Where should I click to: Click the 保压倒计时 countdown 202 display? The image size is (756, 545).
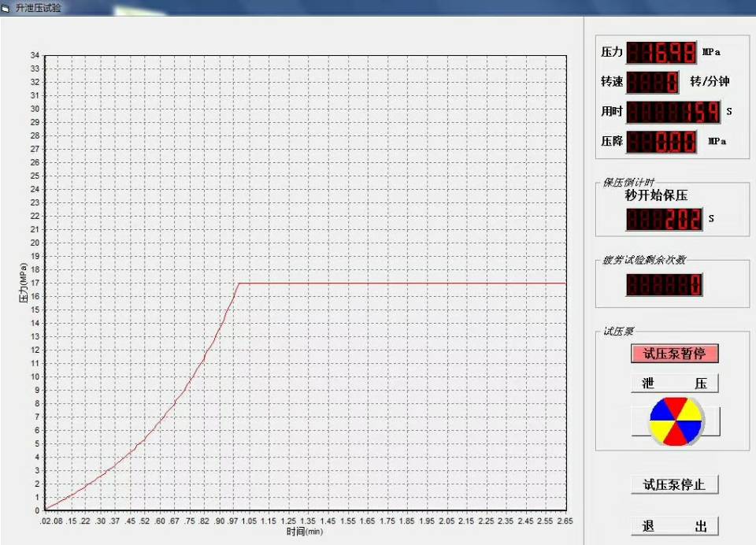point(665,220)
